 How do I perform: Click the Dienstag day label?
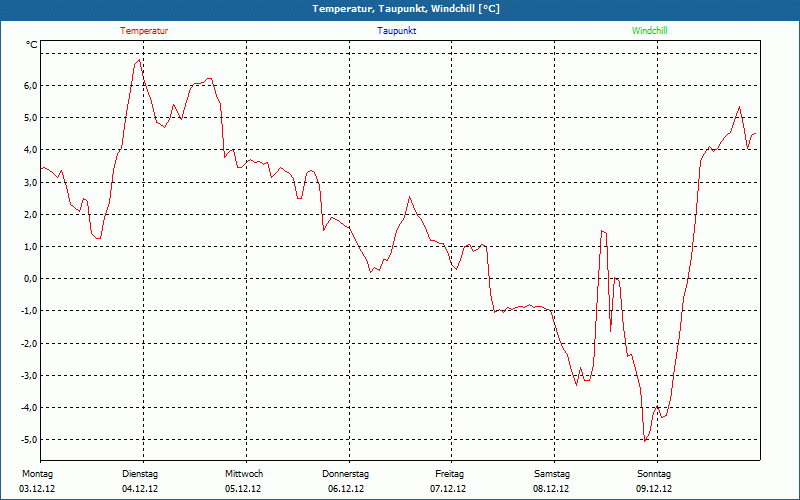(140, 474)
